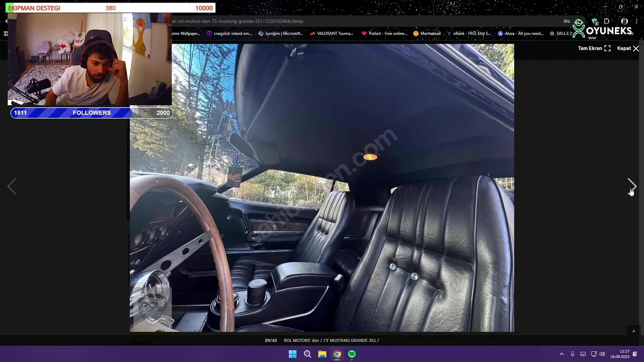Open the saved passwords key icon

click(x=567, y=21)
